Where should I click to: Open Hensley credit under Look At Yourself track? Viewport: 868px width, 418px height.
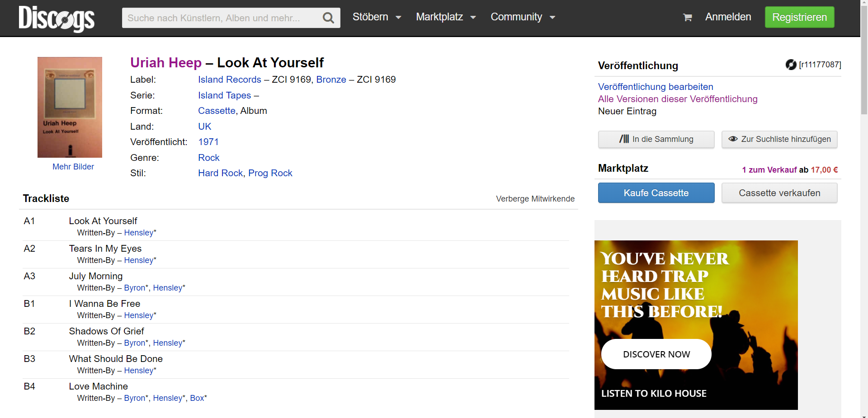pos(139,233)
